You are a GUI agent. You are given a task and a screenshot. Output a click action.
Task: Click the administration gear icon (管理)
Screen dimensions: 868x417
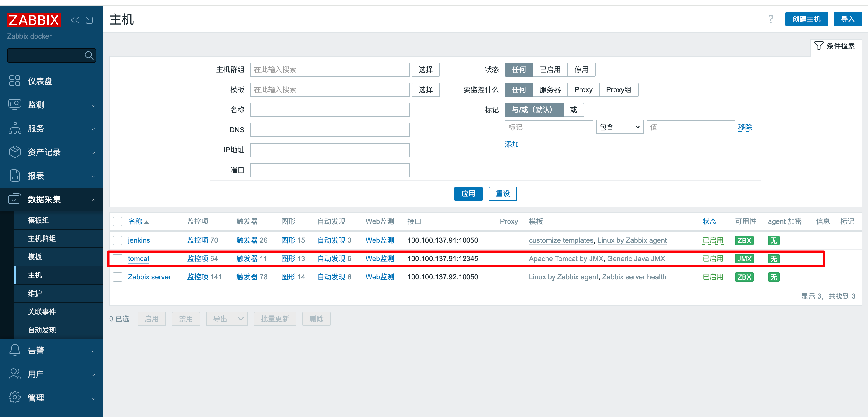(x=15, y=398)
